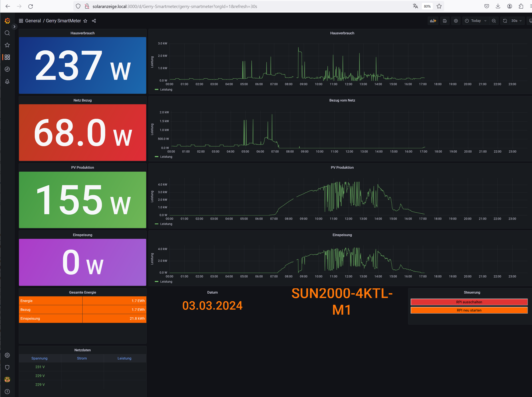Open the Netz Bezug panel title menu
This screenshot has width=532, height=397.
click(x=82, y=100)
